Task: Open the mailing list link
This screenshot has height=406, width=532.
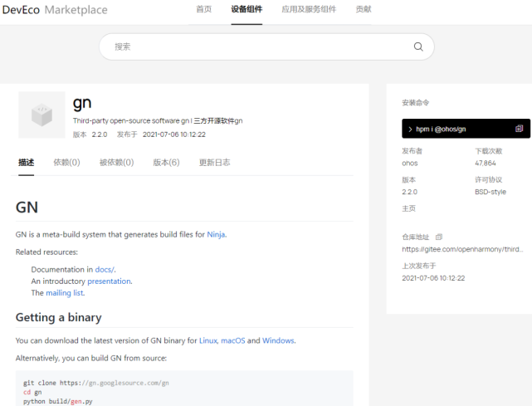Action: click(x=65, y=292)
